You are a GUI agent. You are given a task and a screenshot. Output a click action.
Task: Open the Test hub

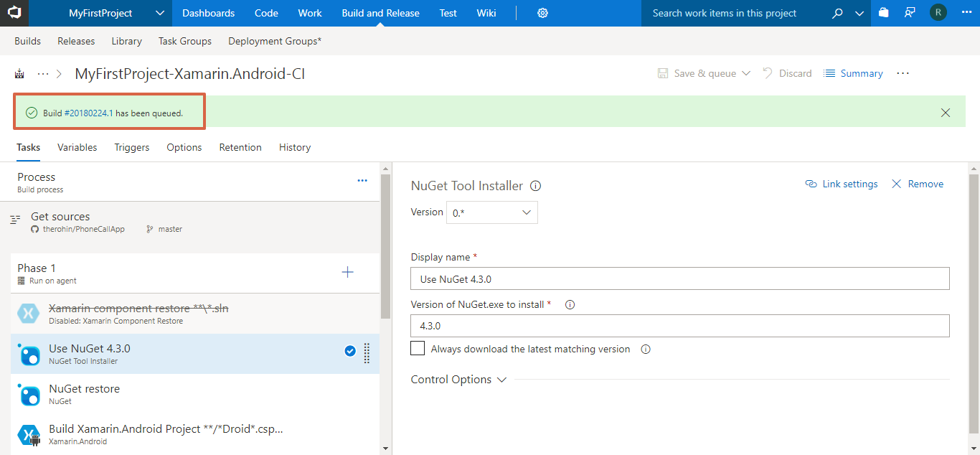tap(448, 13)
